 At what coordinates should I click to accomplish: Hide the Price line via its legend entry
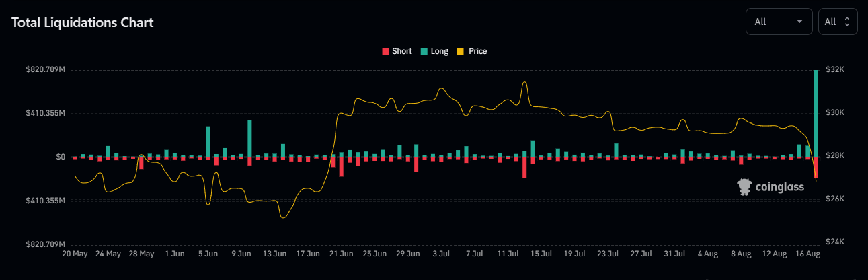pyautogui.click(x=472, y=51)
